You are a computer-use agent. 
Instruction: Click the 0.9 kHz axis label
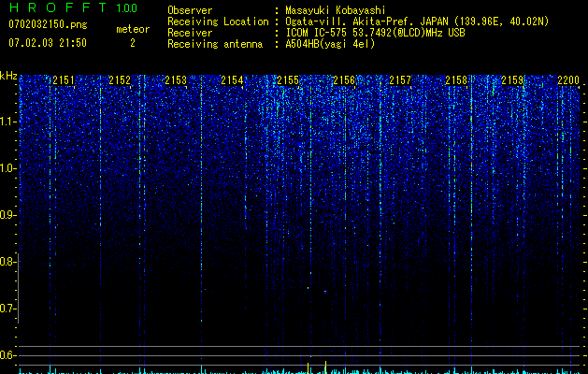click(x=7, y=215)
